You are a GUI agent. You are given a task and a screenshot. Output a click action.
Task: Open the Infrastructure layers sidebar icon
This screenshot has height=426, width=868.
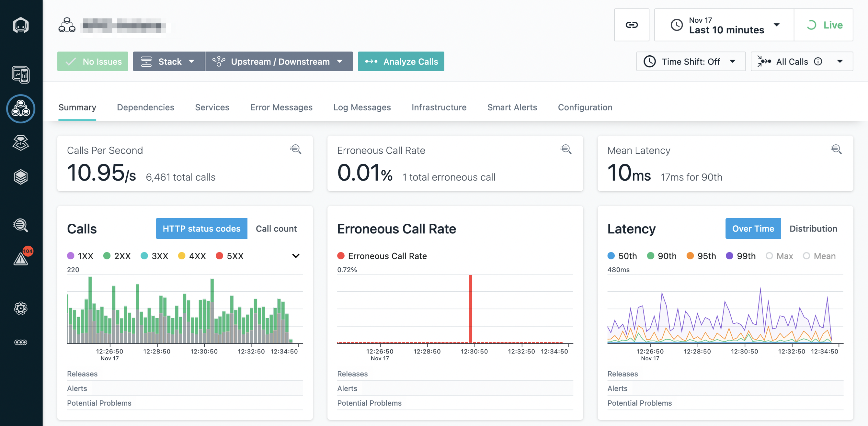point(20,177)
